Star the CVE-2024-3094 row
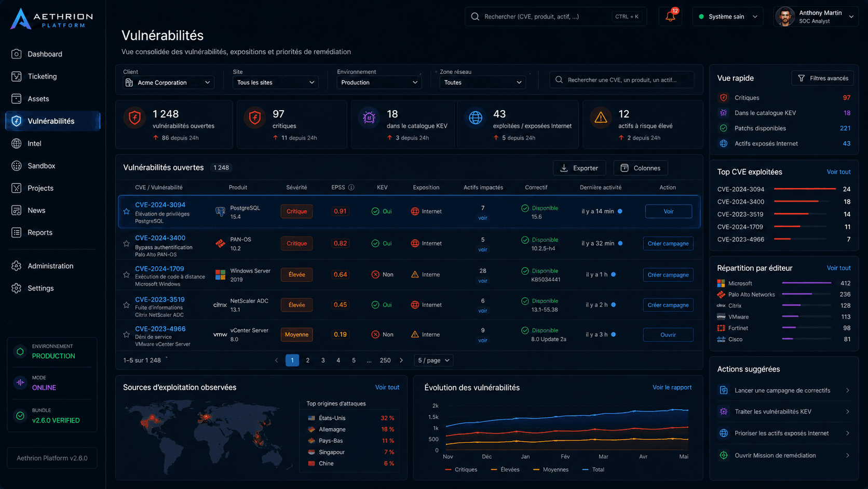 [126, 212]
